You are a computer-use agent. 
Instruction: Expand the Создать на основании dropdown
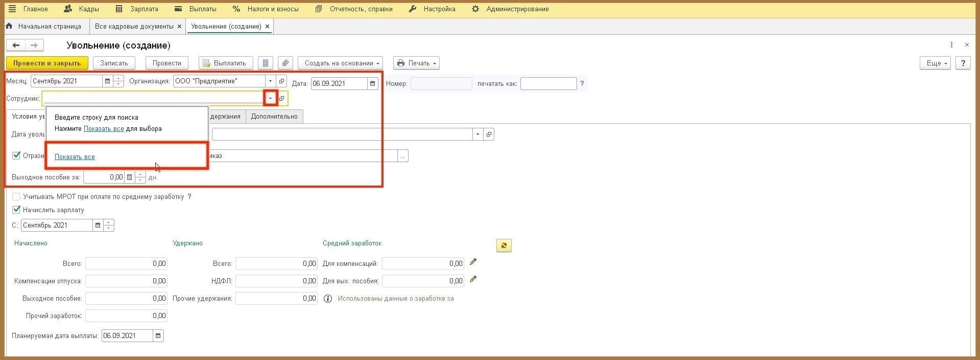pos(340,63)
